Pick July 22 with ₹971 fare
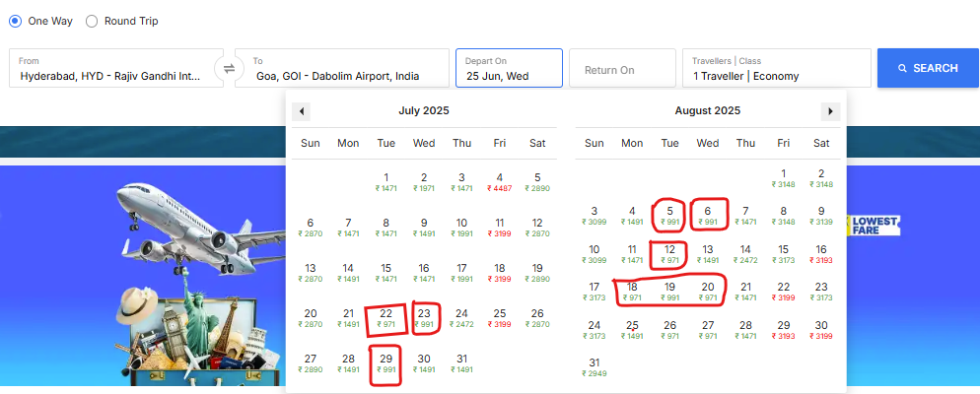Screen dimensions: 980x394 tap(386, 318)
